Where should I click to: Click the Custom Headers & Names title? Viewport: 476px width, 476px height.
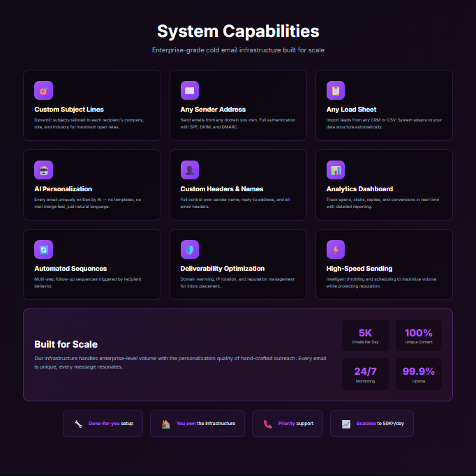click(222, 189)
